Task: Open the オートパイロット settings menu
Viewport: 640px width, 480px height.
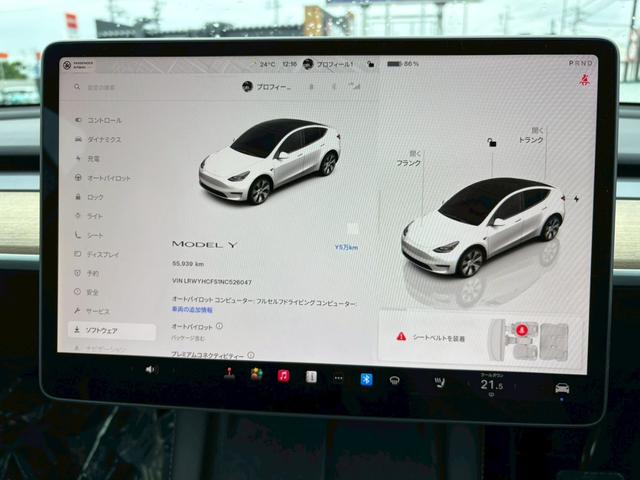Action: click(x=108, y=178)
